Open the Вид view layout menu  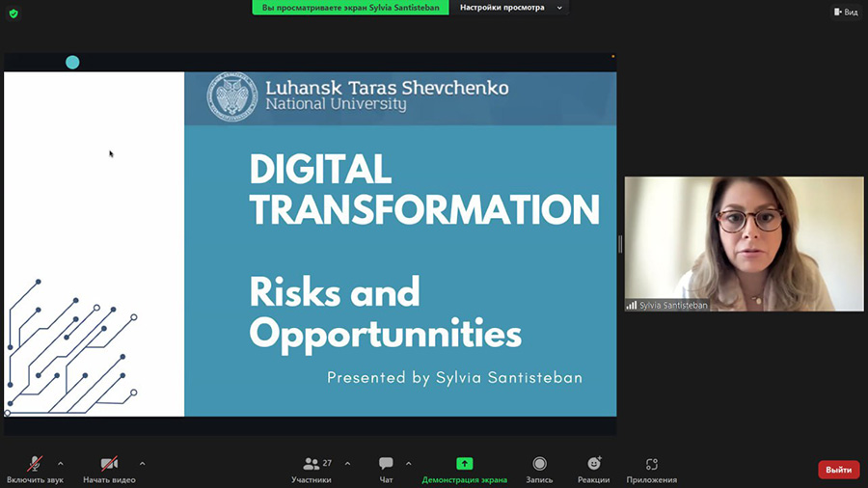click(846, 12)
